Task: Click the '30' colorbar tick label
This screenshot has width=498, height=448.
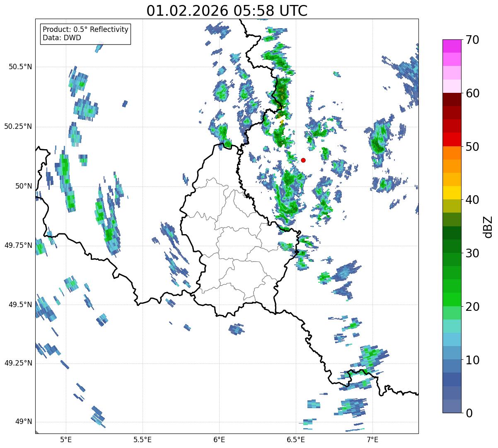Action: (472, 253)
